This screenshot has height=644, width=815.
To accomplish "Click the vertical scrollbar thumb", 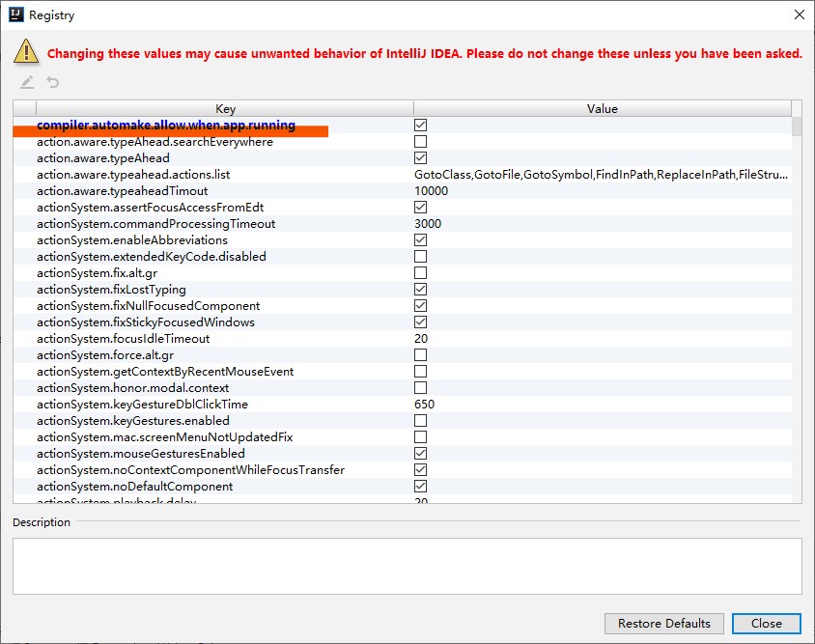I will point(797,126).
